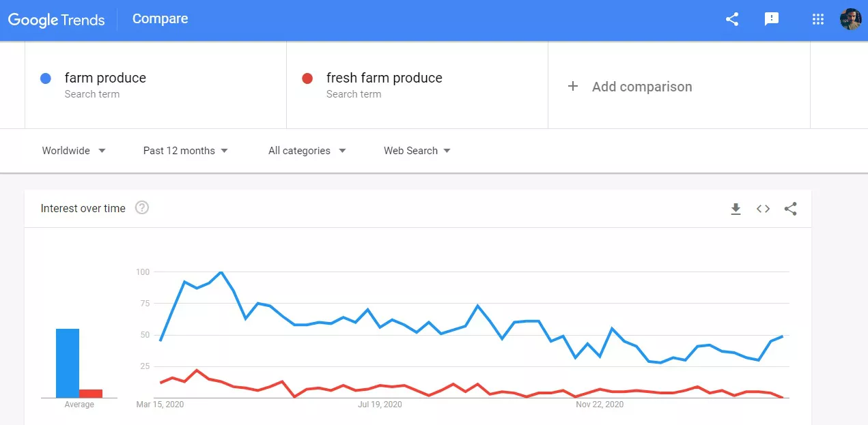Click the blue Average bar
Screen dimensions: 868x425
[68, 363]
